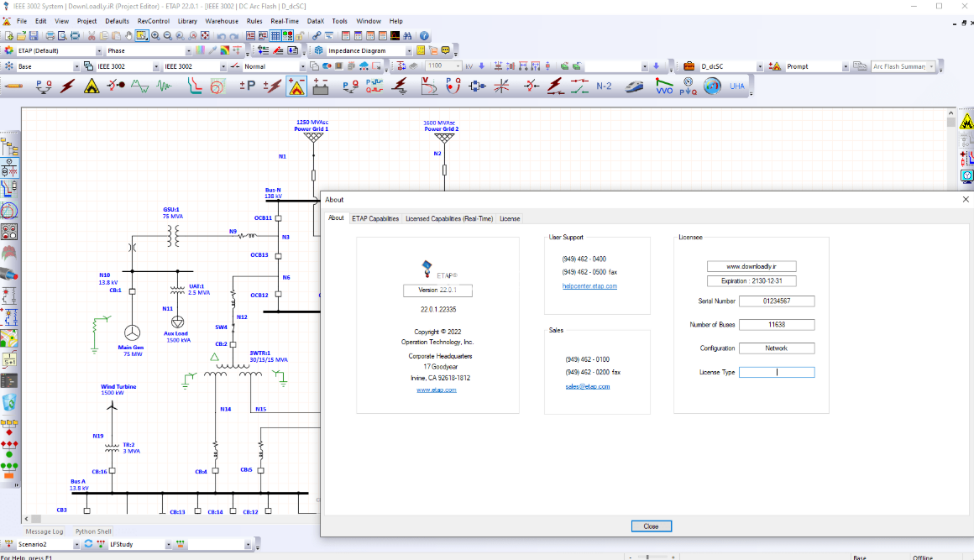
Task: Open the Help question mark icon
Action: [x=424, y=36]
